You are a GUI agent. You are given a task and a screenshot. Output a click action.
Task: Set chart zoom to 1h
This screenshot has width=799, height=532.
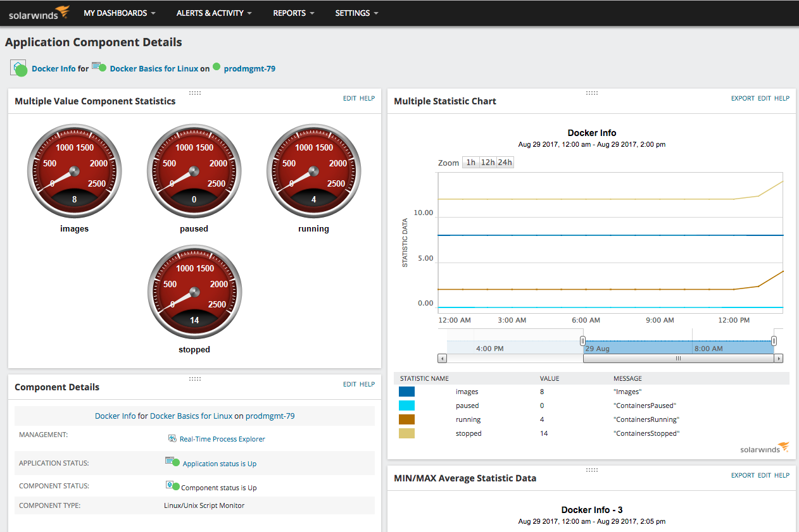coord(470,163)
